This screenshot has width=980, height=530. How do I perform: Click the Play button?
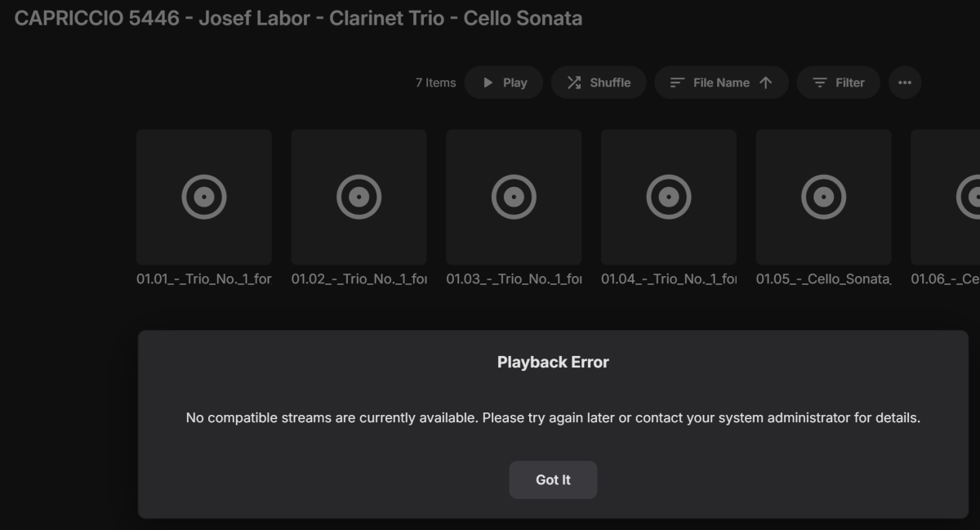(503, 82)
